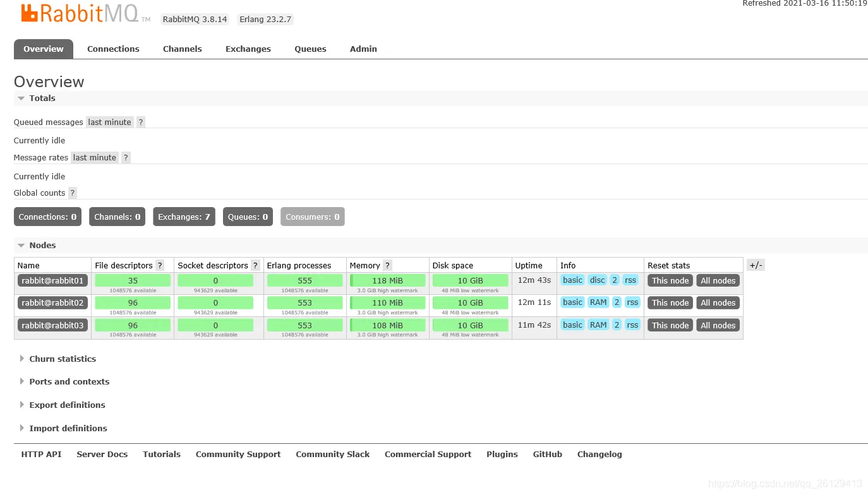
Task: Select the Overview tab
Action: [x=44, y=49]
